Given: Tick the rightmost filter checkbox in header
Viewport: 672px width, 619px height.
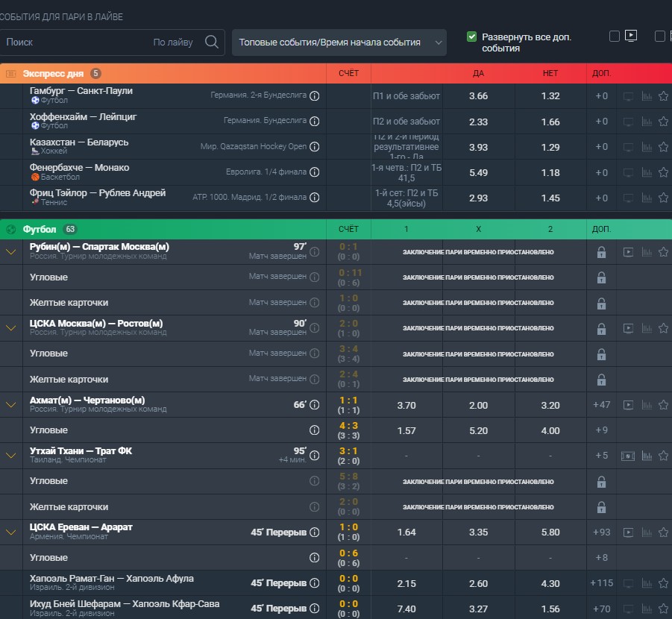Looking at the screenshot, I should click(660, 37).
